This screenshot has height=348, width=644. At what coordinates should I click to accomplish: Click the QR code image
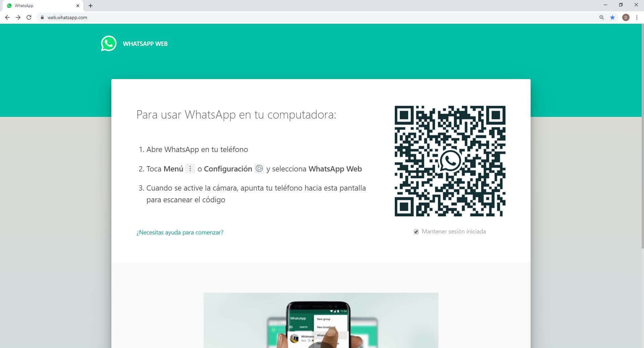pos(450,161)
